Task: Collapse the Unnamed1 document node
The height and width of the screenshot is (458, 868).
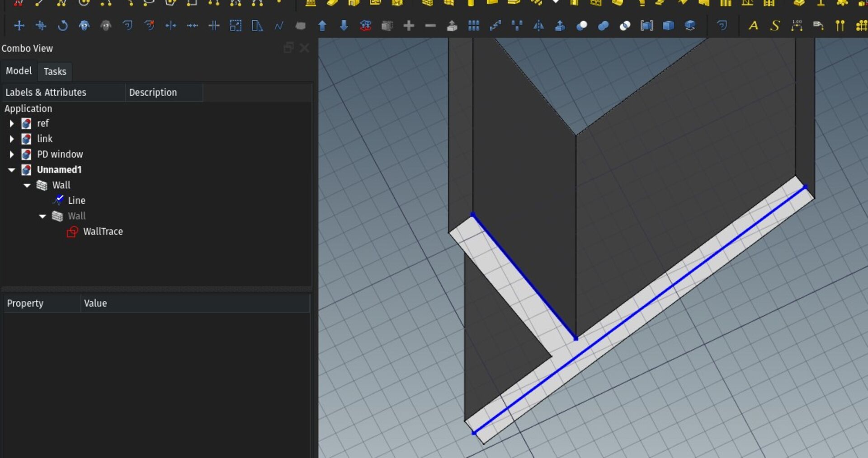Action: 12,170
